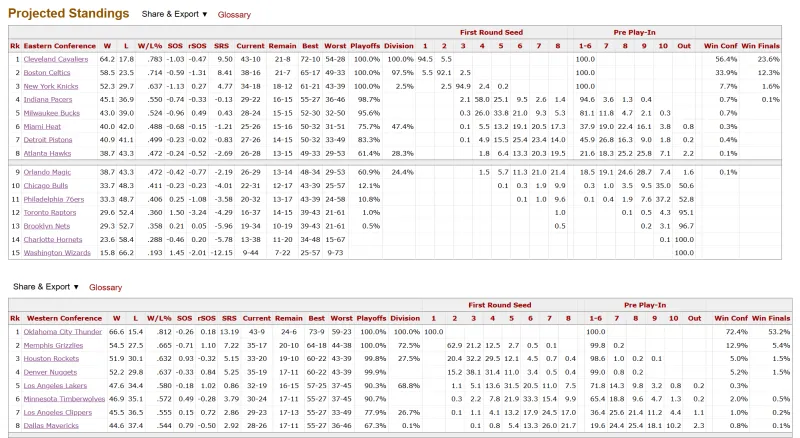Open the Milwaukee Bucks team link
Image resolution: width=800 pixels, height=438 pixels.
(52, 113)
